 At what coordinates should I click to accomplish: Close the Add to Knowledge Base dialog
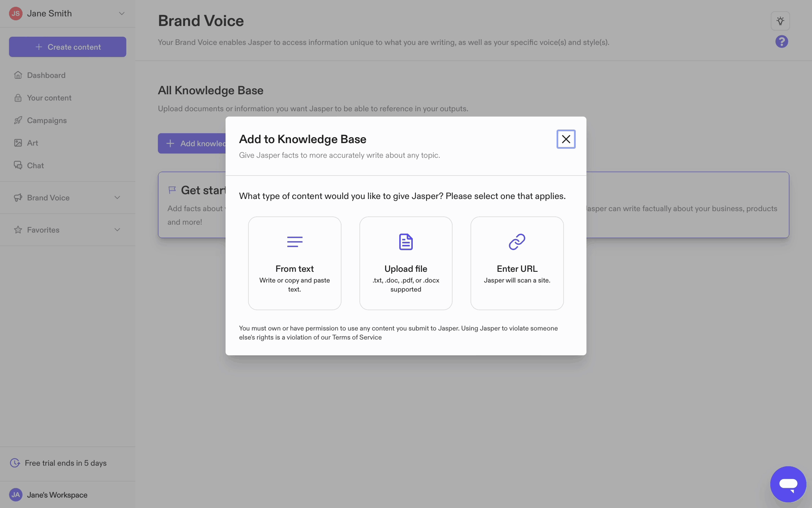(566, 139)
